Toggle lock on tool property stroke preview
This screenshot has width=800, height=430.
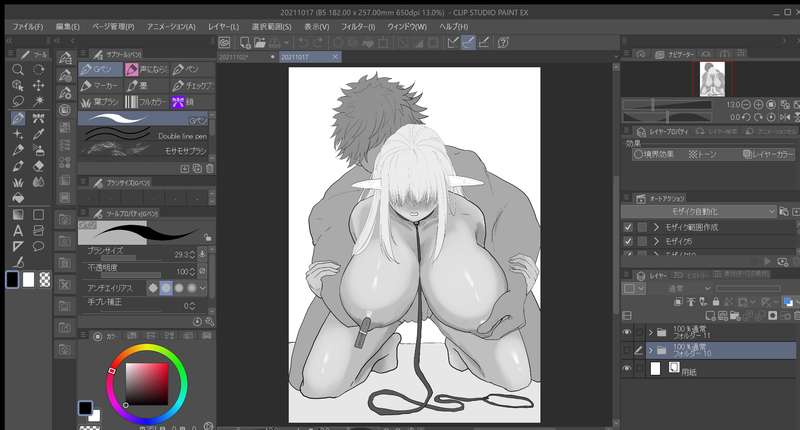click(207, 238)
